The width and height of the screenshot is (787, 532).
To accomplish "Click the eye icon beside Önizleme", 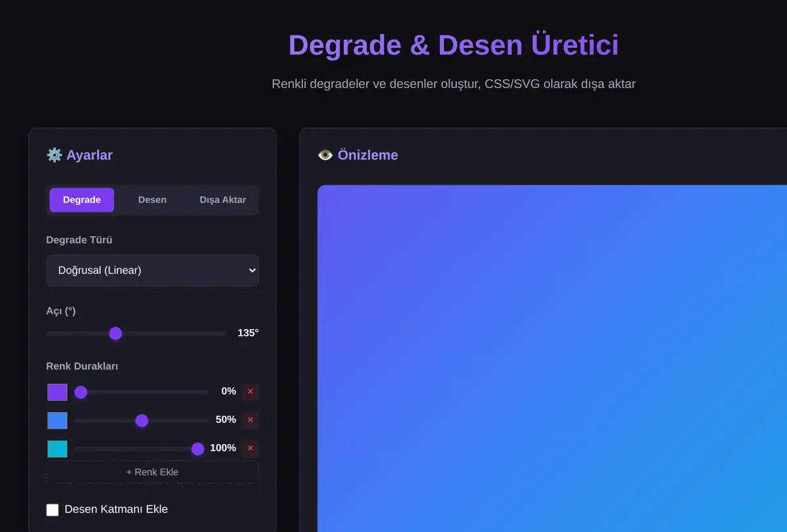I will pos(325,155).
